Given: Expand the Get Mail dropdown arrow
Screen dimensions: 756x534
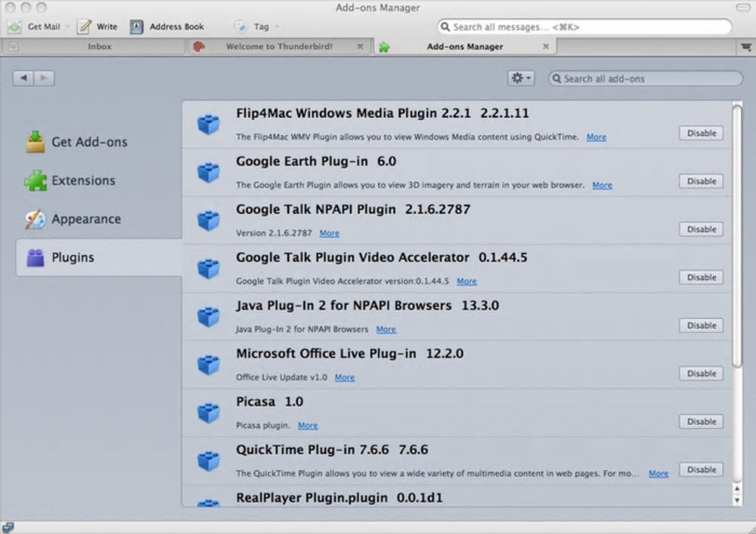Looking at the screenshot, I should 67,27.
